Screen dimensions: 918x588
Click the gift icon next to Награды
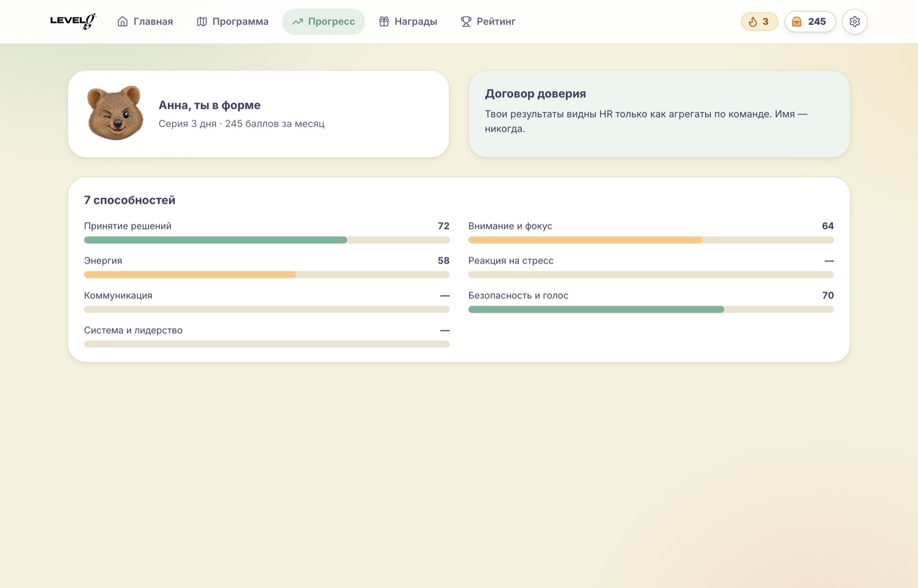tap(384, 21)
